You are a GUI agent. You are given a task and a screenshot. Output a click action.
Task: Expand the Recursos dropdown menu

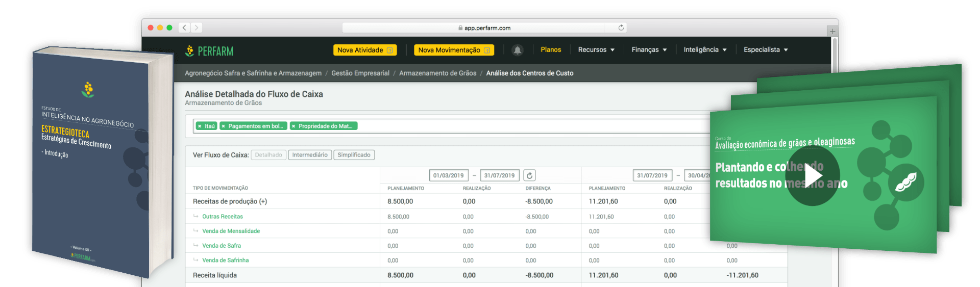click(596, 49)
